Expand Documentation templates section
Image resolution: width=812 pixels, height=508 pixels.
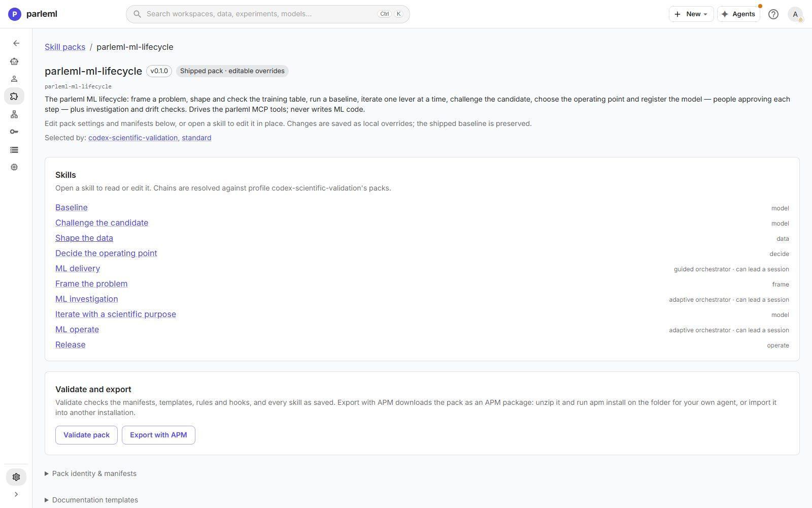tap(91, 500)
